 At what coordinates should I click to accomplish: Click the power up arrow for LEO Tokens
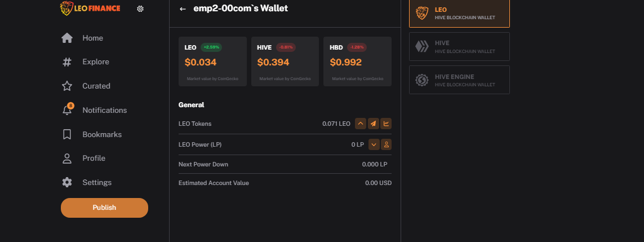pos(361,124)
